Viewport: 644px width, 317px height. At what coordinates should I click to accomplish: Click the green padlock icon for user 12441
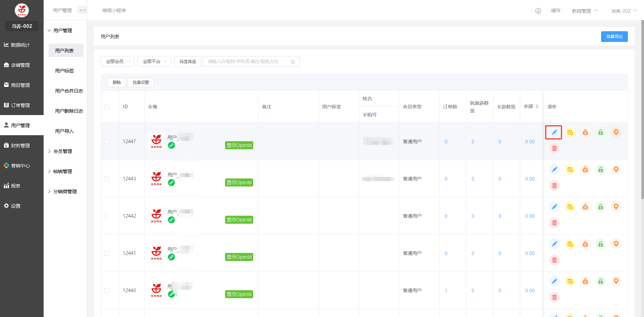[x=600, y=244]
